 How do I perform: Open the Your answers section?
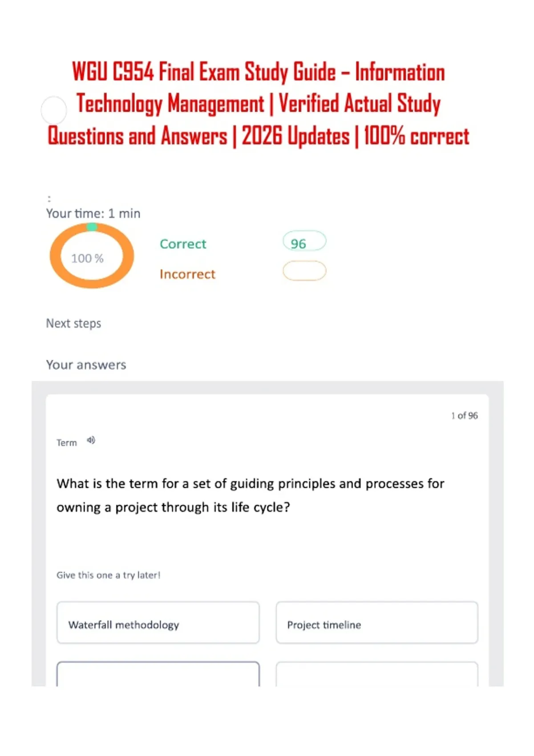point(86,365)
